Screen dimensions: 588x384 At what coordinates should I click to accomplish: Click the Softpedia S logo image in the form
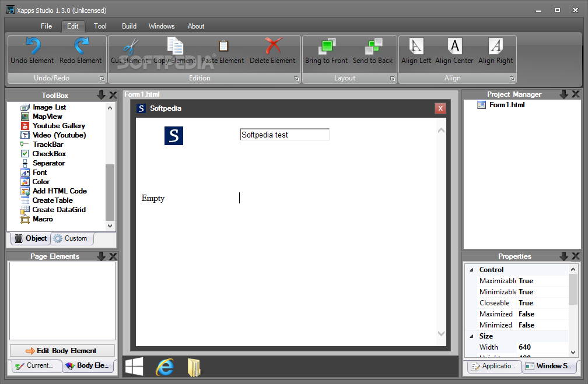174,136
